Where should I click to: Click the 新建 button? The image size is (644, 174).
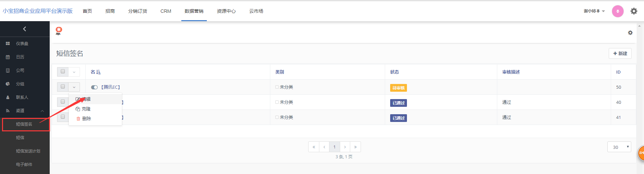[x=620, y=53]
